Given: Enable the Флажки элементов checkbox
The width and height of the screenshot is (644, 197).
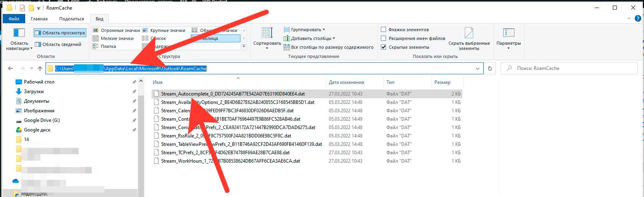Looking at the screenshot, I should click(384, 30).
